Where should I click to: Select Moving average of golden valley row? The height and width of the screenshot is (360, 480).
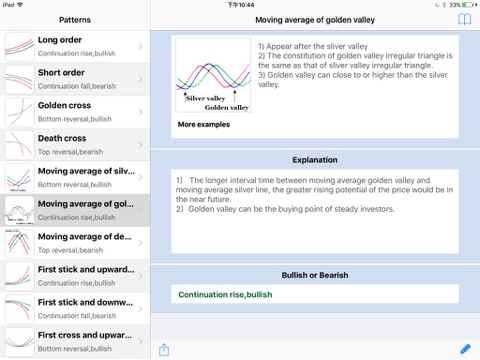pos(75,210)
